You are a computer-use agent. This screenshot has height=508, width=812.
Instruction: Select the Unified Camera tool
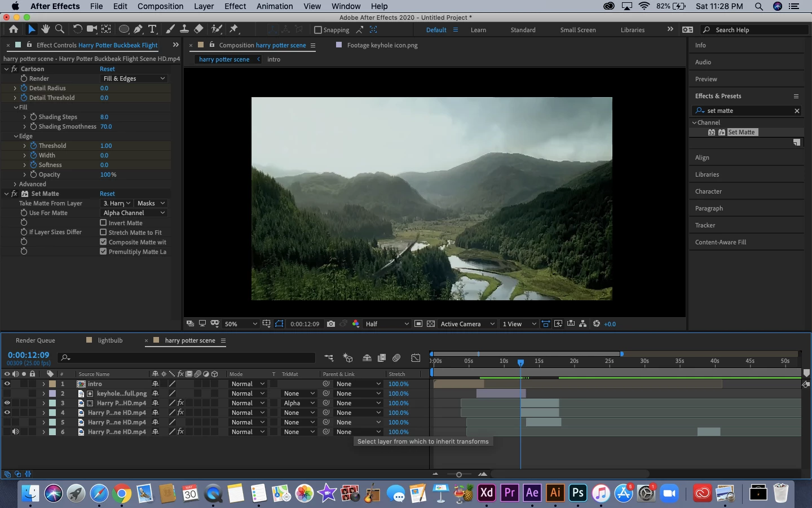coord(91,29)
